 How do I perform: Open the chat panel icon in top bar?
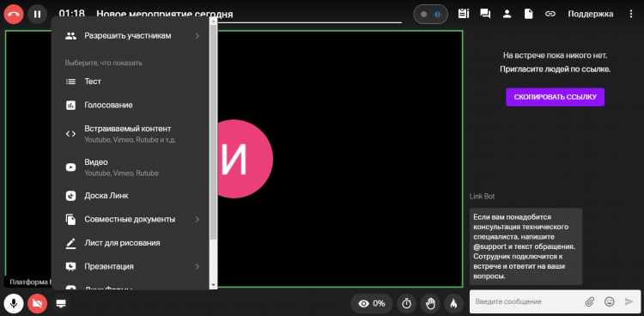click(485, 14)
